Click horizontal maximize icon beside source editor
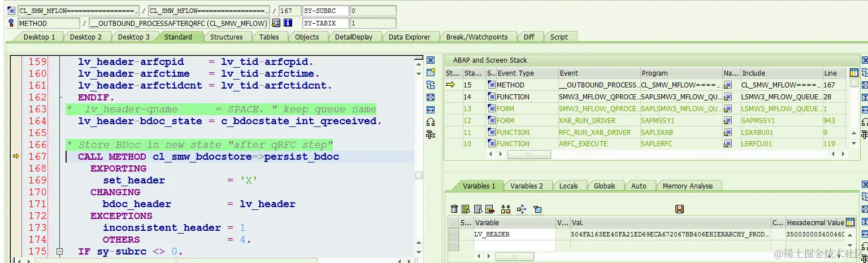This screenshot has width=868, height=263. [431, 109]
